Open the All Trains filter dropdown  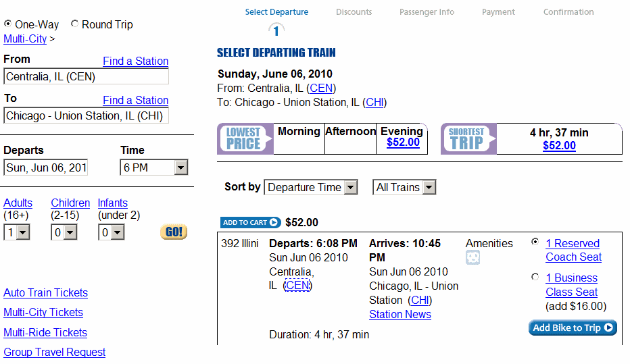pyautogui.click(x=406, y=188)
